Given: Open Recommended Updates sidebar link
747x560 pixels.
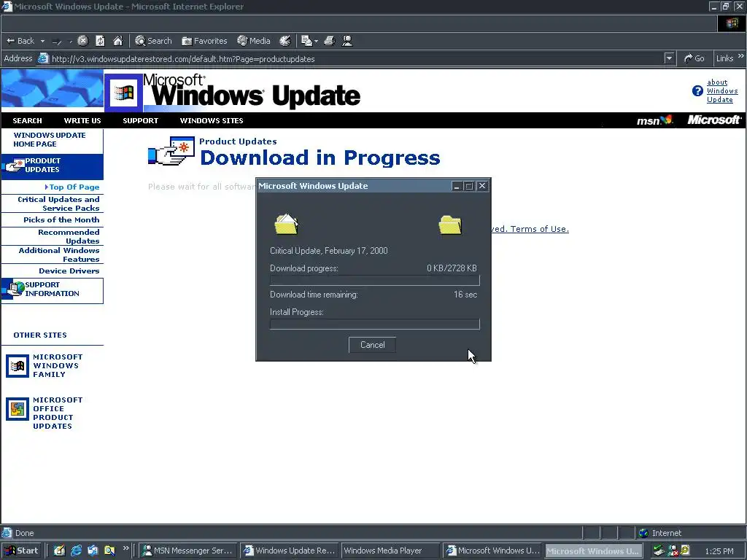Looking at the screenshot, I should pos(69,237).
